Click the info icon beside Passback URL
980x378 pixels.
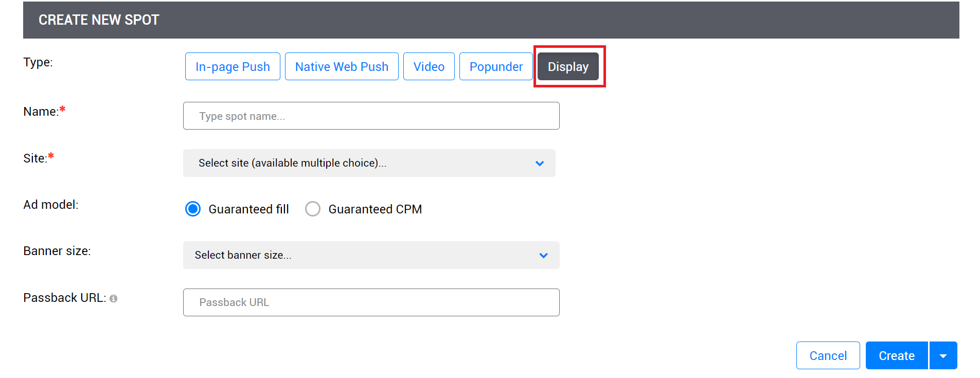click(113, 299)
